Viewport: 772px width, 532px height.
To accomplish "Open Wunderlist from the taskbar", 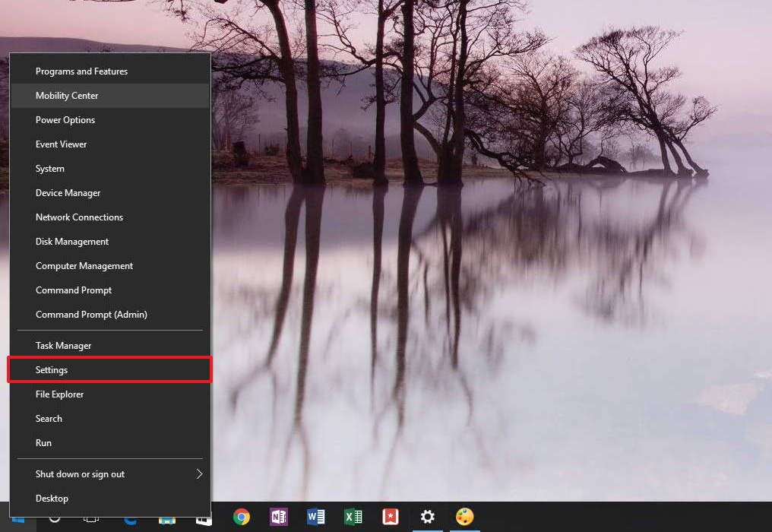I will tap(390, 518).
